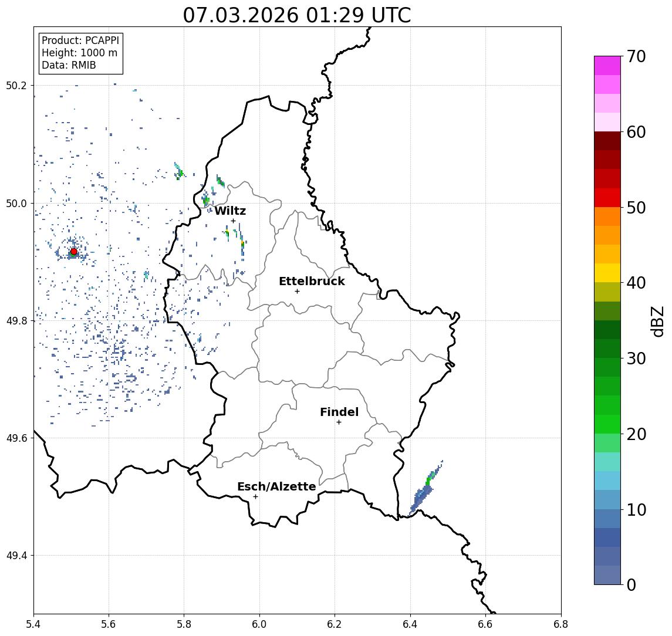
Task: Click the longitude tick label 6.4
Action: [x=410, y=624]
